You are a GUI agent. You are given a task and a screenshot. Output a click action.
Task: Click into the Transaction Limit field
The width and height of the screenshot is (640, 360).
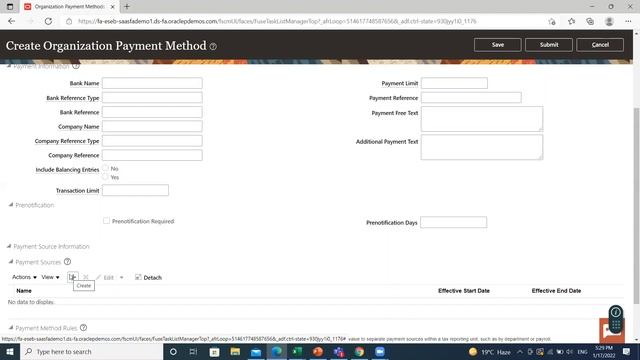tap(135, 190)
